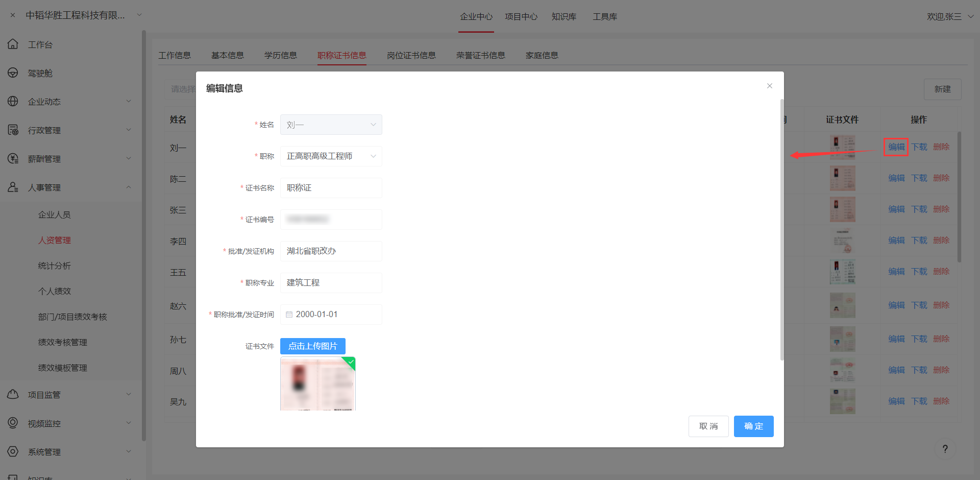Expand the 企业动态 menu chevron
980x480 pixels.
[x=129, y=101]
